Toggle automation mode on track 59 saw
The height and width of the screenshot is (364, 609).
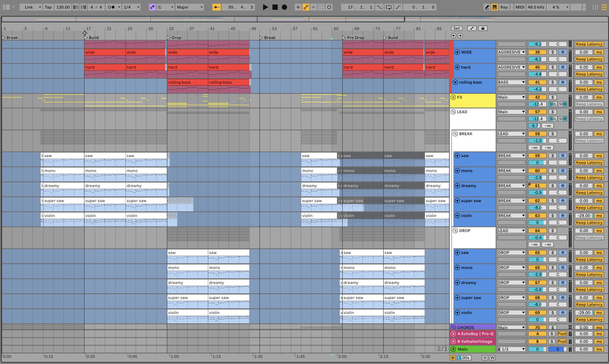[x=563, y=156]
